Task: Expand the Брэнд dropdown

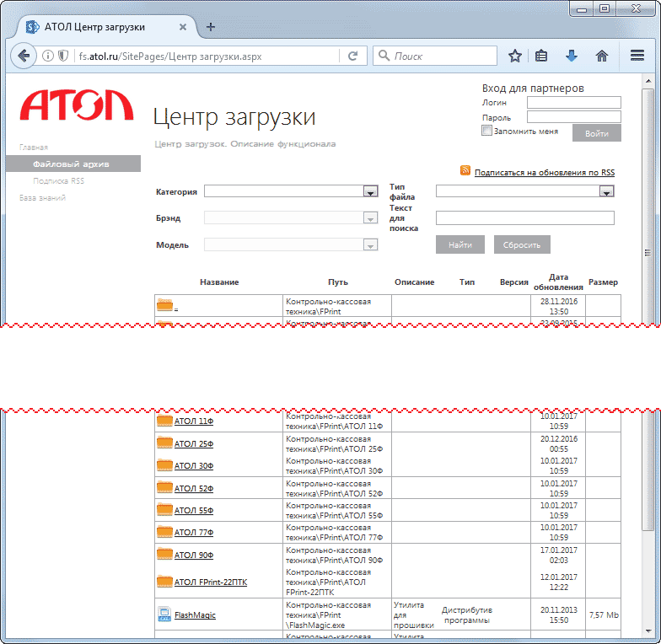Action: pos(370,218)
